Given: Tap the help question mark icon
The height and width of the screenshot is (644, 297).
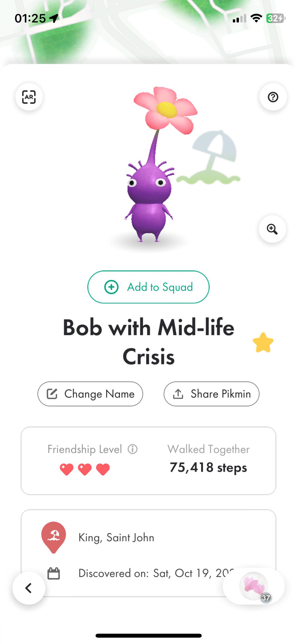Looking at the screenshot, I should pyautogui.click(x=273, y=97).
